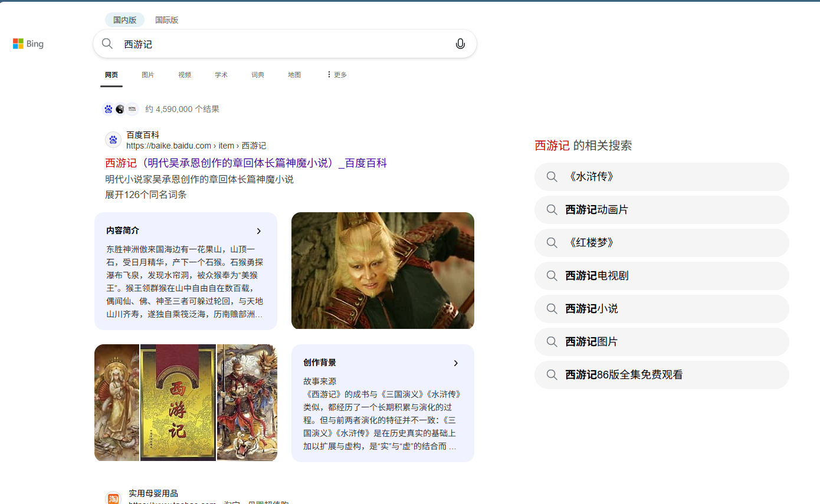Open the Sun Wukong with tiger illustration
820x504 pixels.
[x=247, y=403]
